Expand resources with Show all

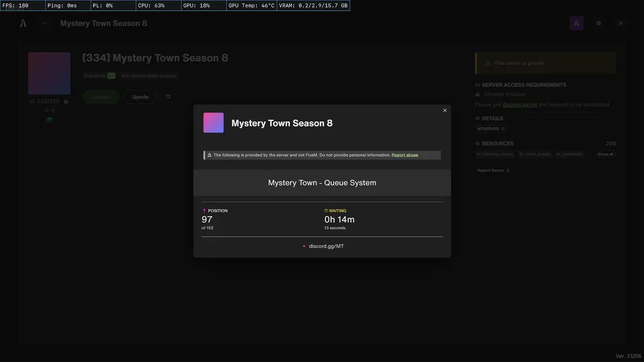tap(605, 154)
